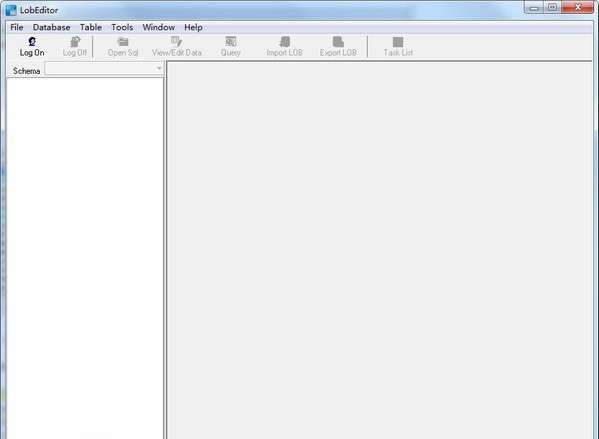This screenshot has height=439, width=599.
Task: Click inside the Schema combo box field
Action: click(104, 68)
